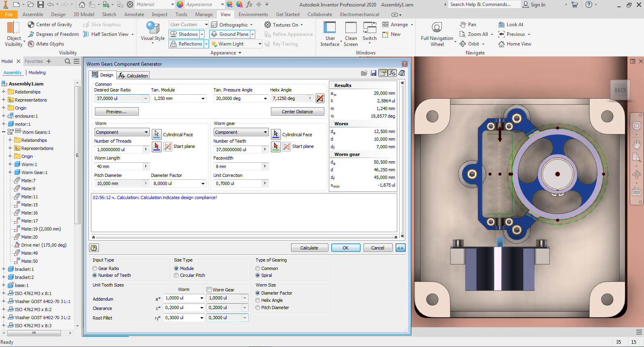The width and height of the screenshot is (644, 347).
Task: Open the model browser hamburger menu
Action: (76, 61)
